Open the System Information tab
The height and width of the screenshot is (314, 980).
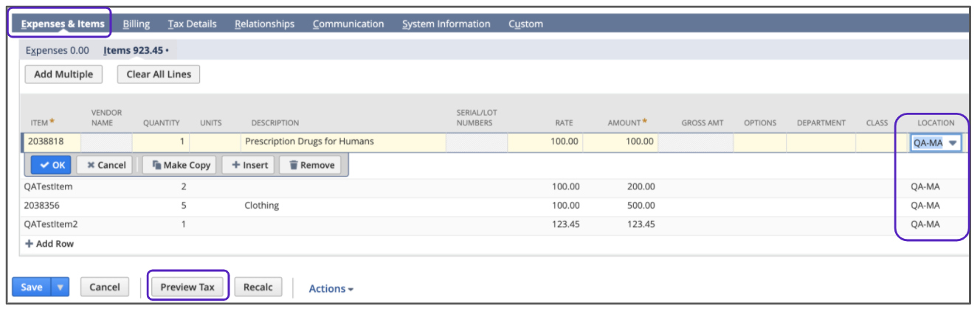pyautogui.click(x=446, y=24)
